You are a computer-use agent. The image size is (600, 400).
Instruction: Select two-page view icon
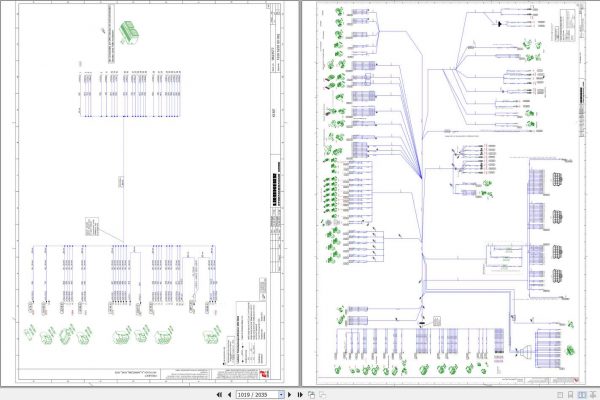click(x=582, y=395)
